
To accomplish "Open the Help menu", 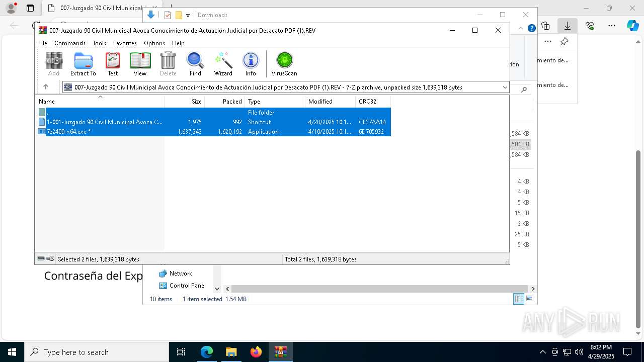I will (178, 43).
